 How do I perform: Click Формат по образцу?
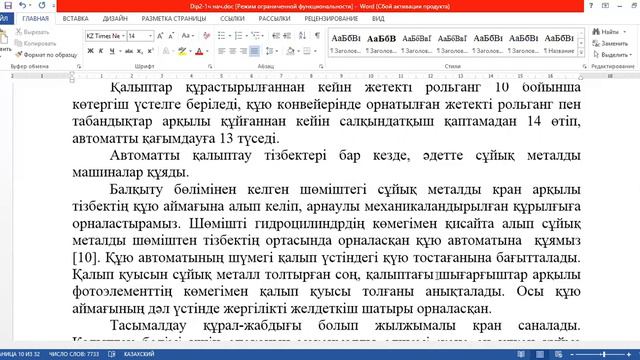[x=46, y=55]
